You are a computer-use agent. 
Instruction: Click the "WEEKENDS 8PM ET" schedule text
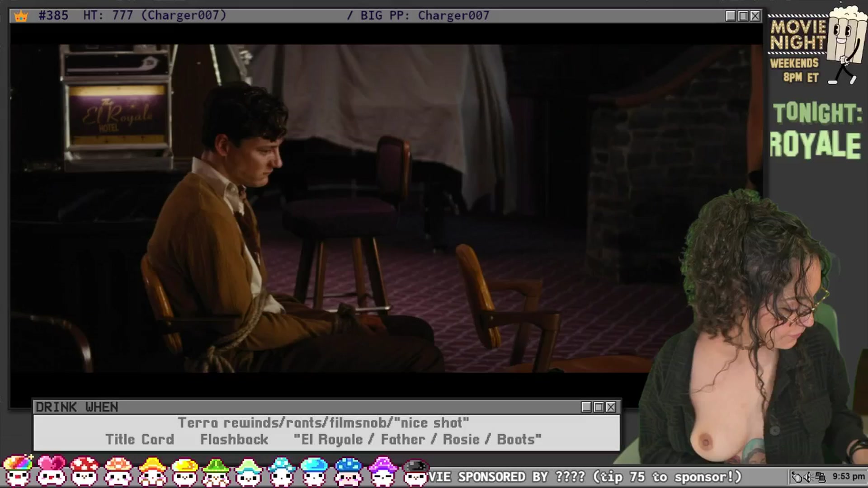click(795, 70)
